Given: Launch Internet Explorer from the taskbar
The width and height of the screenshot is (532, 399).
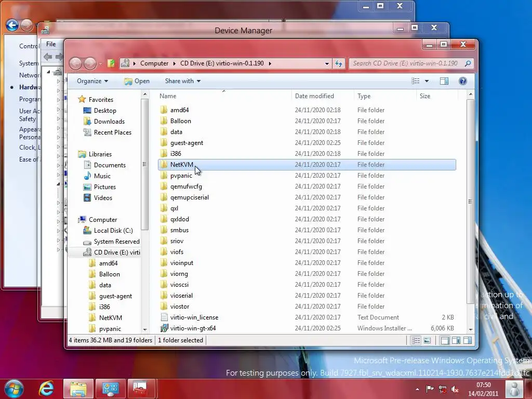Looking at the screenshot, I should point(46,389).
